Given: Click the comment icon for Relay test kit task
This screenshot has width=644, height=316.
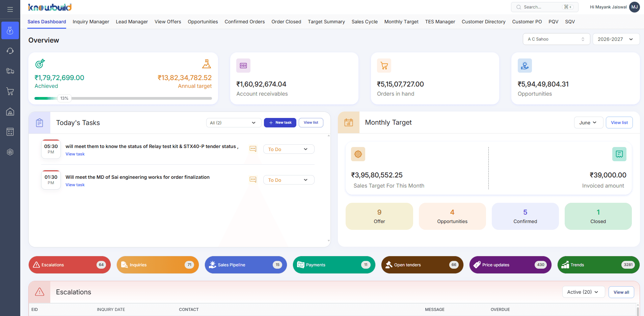Looking at the screenshot, I should [253, 149].
